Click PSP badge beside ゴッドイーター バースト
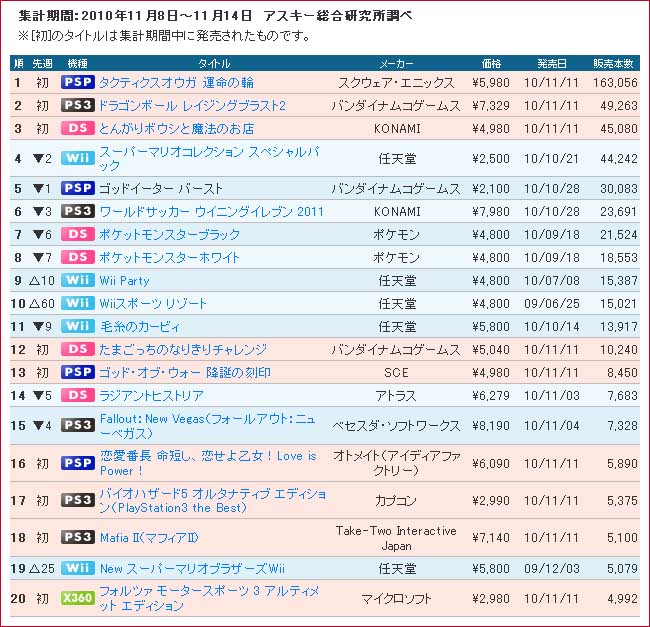Image resolution: width=650 pixels, height=627 pixels. tap(78, 188)
